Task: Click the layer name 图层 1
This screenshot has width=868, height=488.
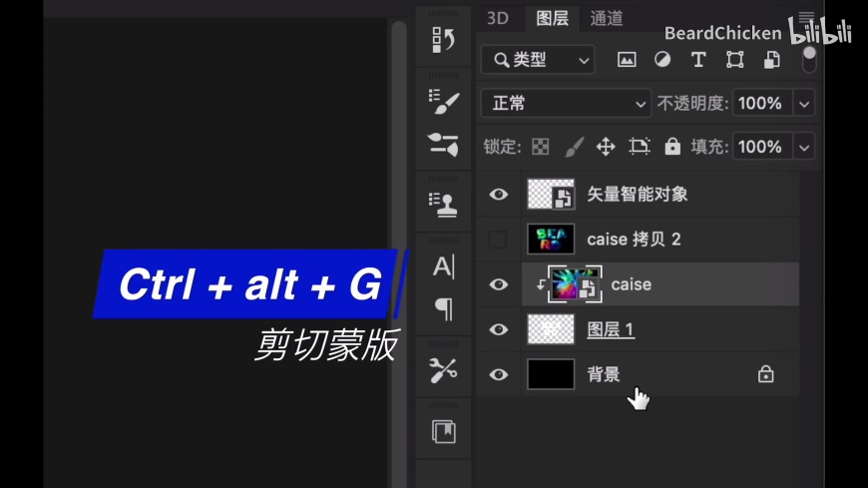Action: pos(610,329)
